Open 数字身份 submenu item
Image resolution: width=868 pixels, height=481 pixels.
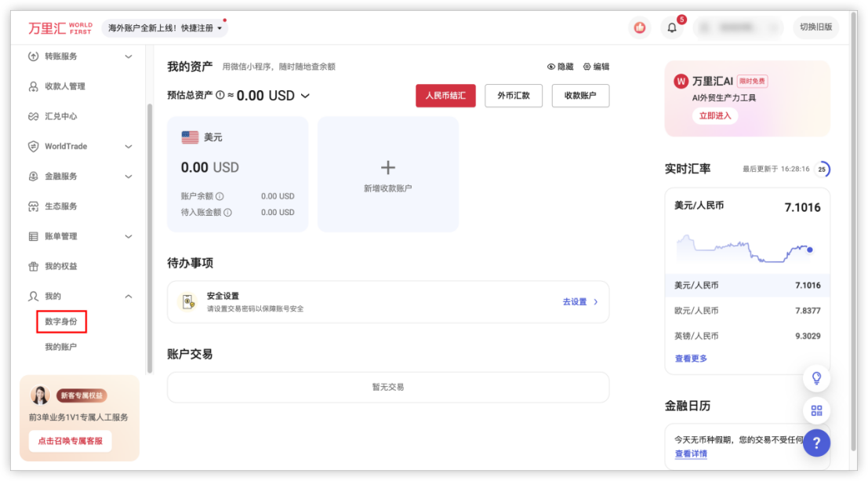click(61, 322)
